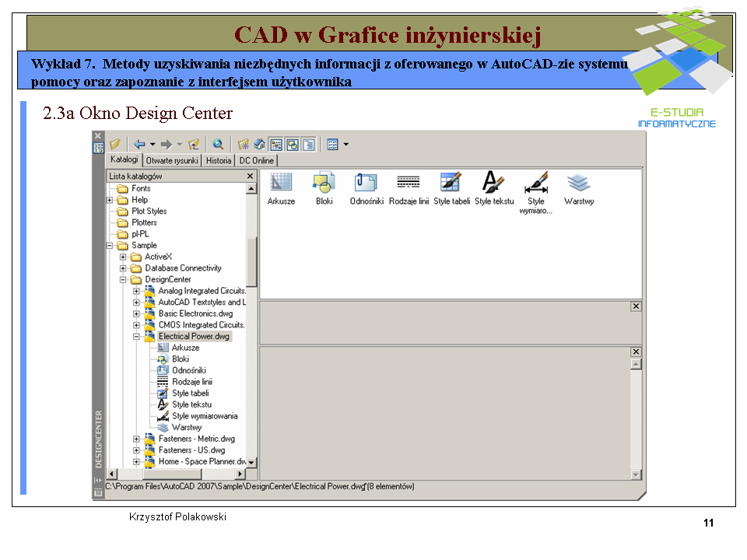Image resolution: width=747 pixels, height=560 pixels.
Task: Go back with the blue left arrow
Action: [x=139, y=144]
